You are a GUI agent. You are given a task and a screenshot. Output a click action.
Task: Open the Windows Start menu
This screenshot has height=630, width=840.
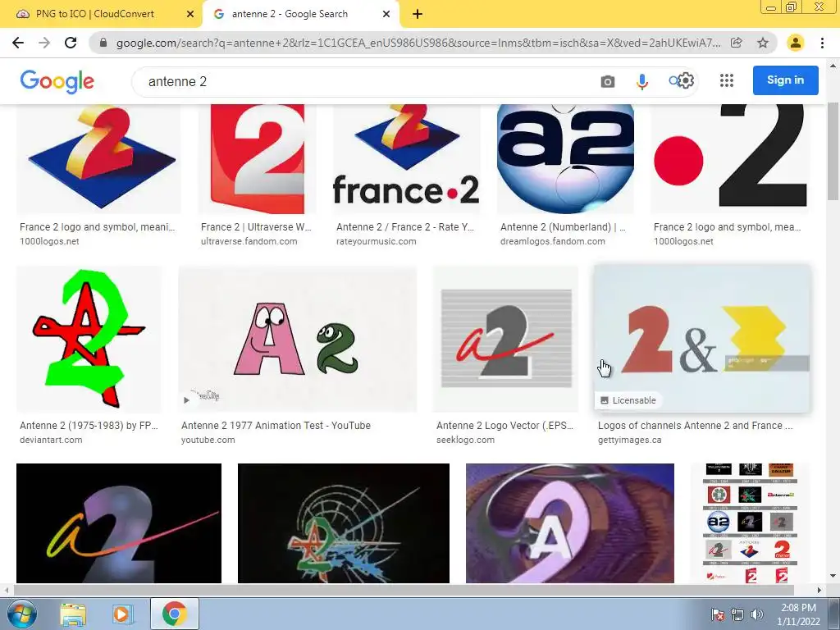pos(21,614)
